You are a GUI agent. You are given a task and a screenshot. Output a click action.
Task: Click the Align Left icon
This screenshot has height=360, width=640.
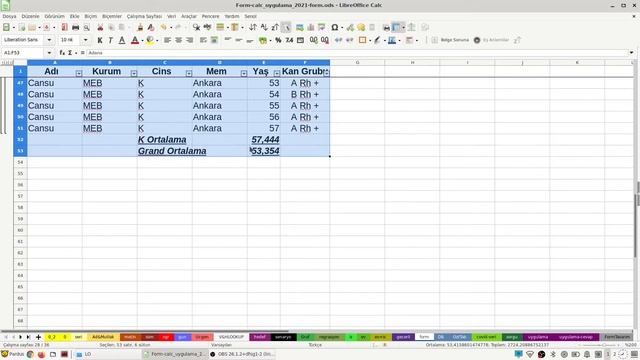click(x=167, y=40)
